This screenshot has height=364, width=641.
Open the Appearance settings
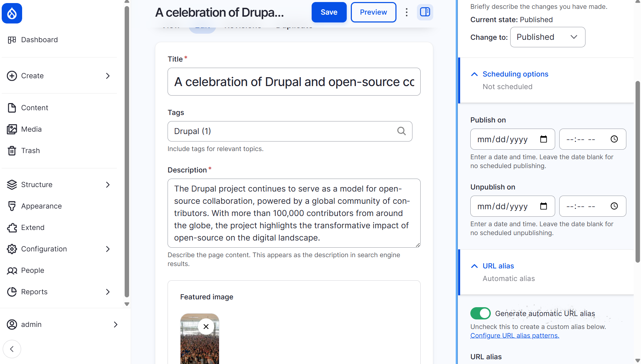42,206
